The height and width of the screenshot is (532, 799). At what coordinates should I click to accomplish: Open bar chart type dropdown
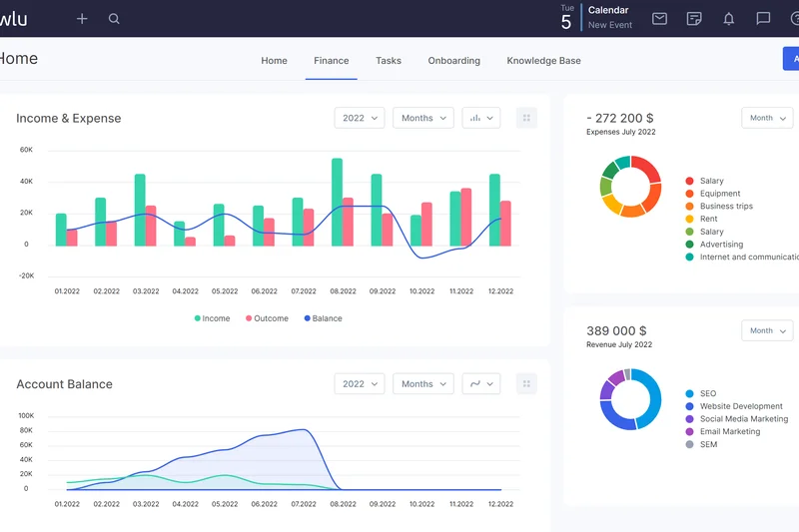481,118
